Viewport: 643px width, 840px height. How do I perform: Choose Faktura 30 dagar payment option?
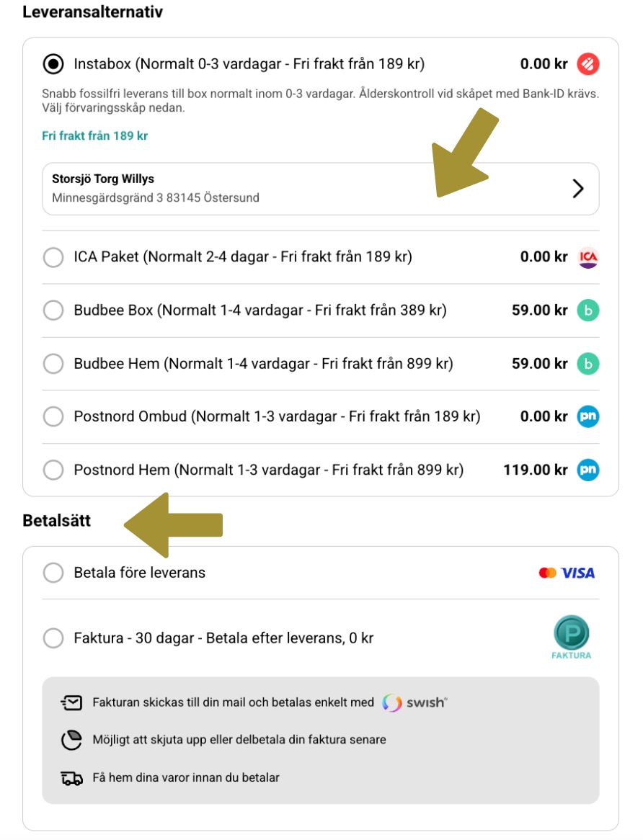53,638
